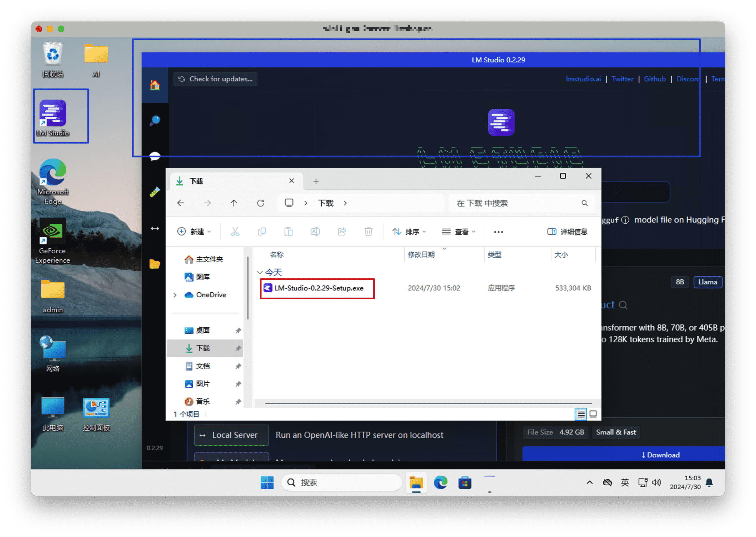The height and width of the screenshot is (537, 756).
Task: Open the 查看 view dropdown
Action: click(458, 232)
